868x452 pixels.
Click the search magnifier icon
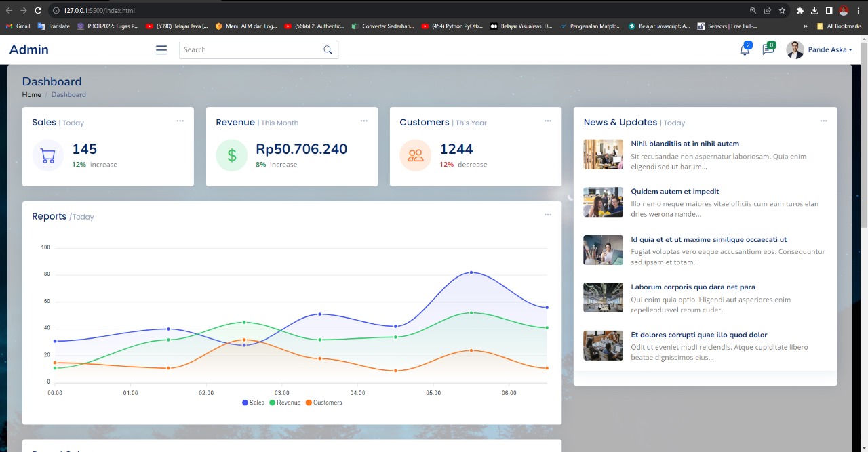[328, 49]
